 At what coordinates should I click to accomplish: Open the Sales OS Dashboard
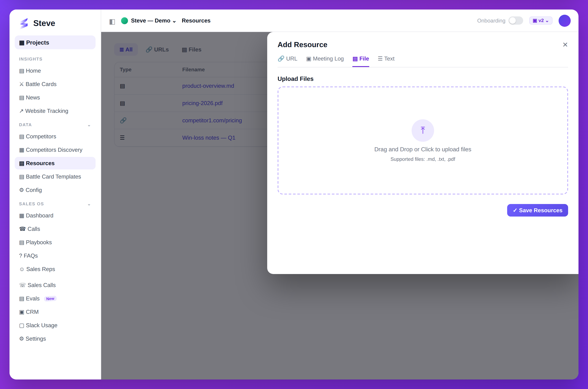pos(55,216)
